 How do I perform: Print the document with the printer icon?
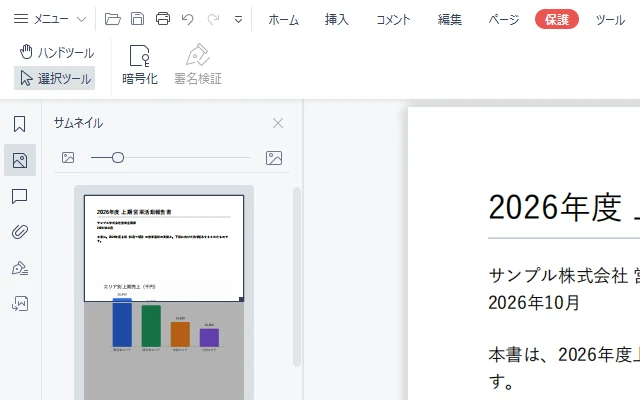(163, 19)
